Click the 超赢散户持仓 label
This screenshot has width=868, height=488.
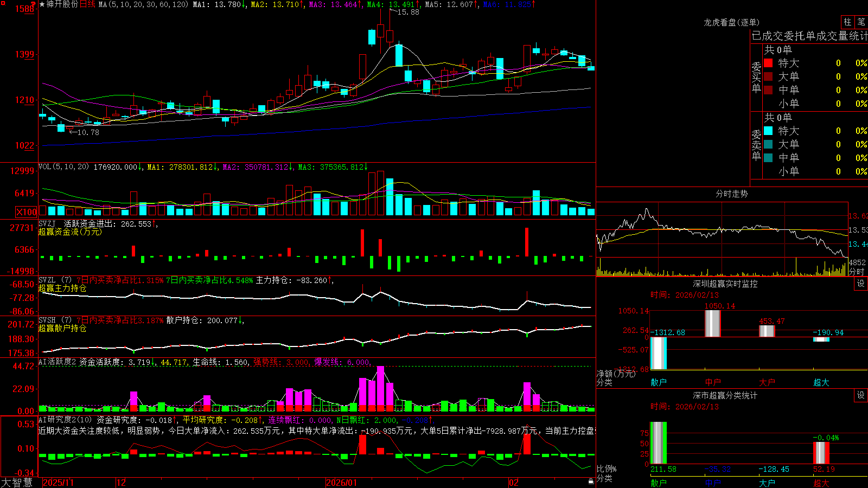pos(62,329)
